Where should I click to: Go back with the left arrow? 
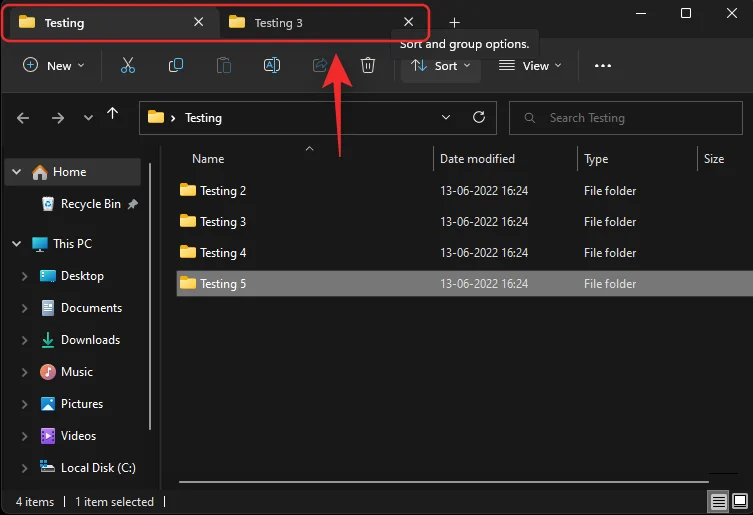(23, 118)
